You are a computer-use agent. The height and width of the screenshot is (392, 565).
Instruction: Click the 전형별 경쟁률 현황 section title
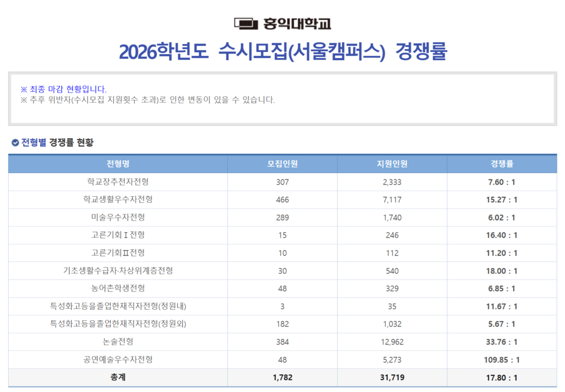[x=57, y=143]
